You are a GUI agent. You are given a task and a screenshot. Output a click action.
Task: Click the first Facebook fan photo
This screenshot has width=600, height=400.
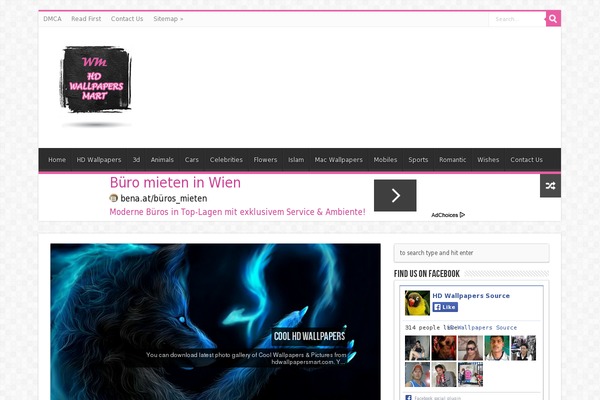point(417,348)
